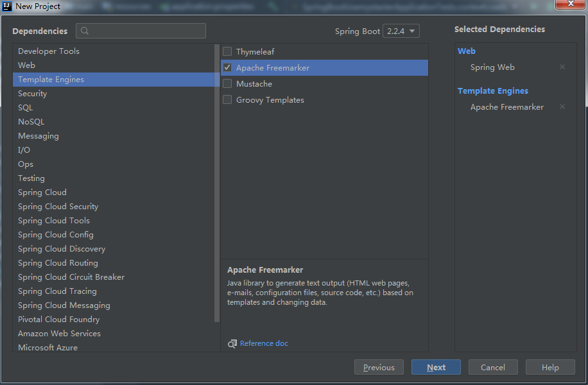Viewport: 588px width, 385px height.
Task: Open the Security dependency category
Action: click(x=33, y=94)
